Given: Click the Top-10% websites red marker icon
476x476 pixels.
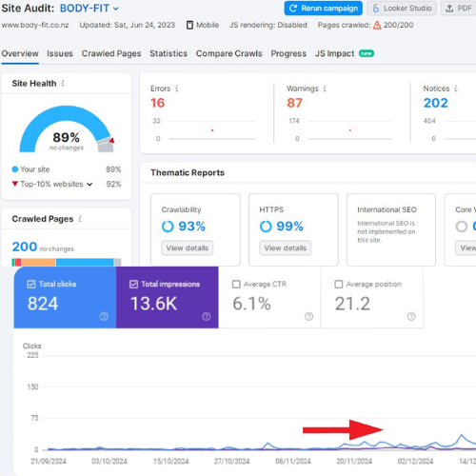Looking at the screenshot, I should pos(15,184).
